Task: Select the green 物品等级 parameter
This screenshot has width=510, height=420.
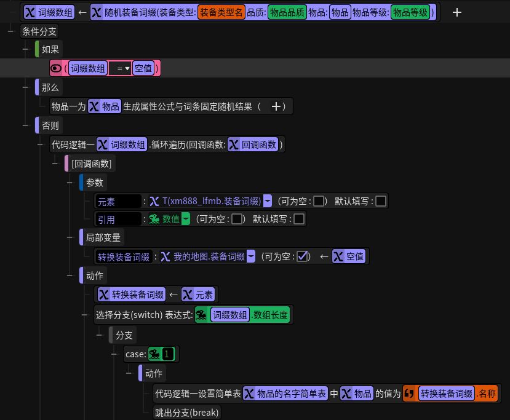Action: [410, 12]
